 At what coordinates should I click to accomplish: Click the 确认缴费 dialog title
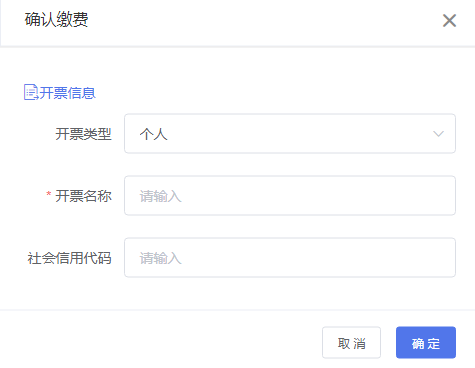(x=57, y=19)
